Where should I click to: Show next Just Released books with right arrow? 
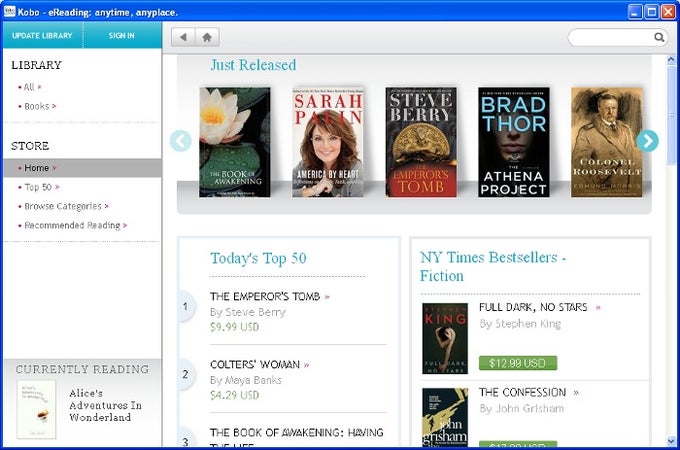click(647, 141)
